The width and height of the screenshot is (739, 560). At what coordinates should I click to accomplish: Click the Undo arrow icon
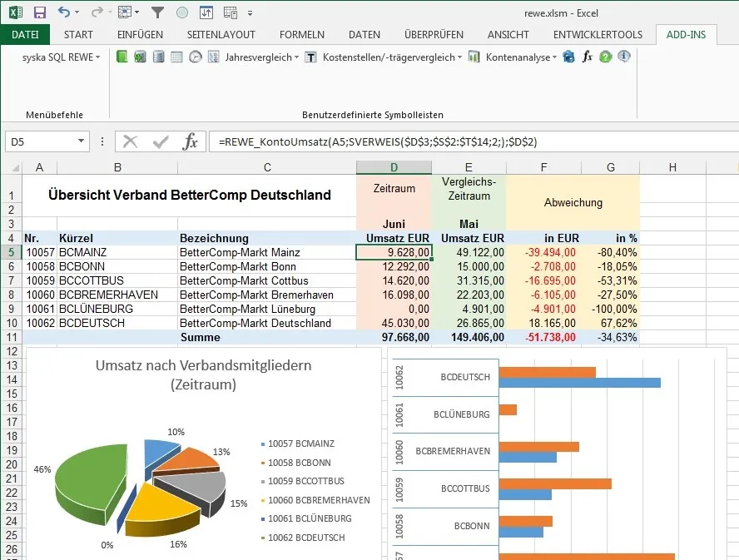63,12
